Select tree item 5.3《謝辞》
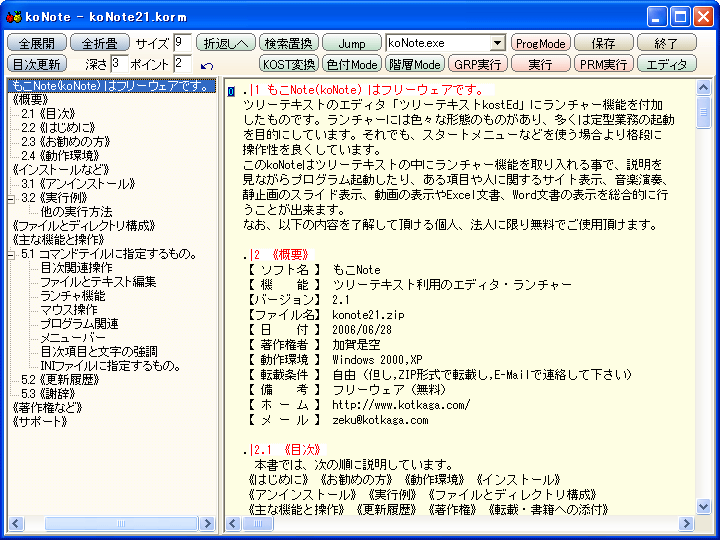The height and width of the screenshot is (540, 720). coord(48,394)
